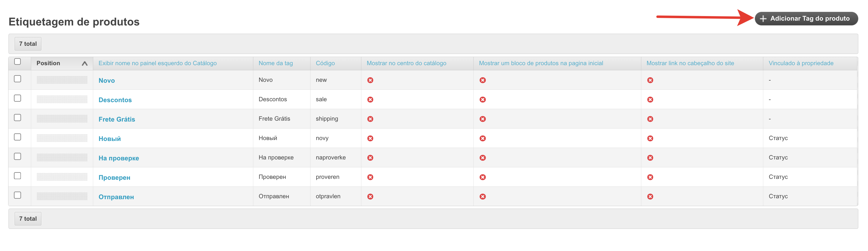Click 'Adicionar Tag do produto' button

(806, 18)
